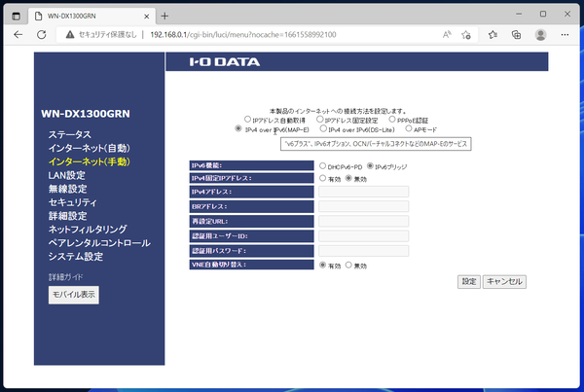This screenshot has width=584, height=392.
Task: Open 無線設定 in the sidebar menu
Action: (x=67, y=189)
